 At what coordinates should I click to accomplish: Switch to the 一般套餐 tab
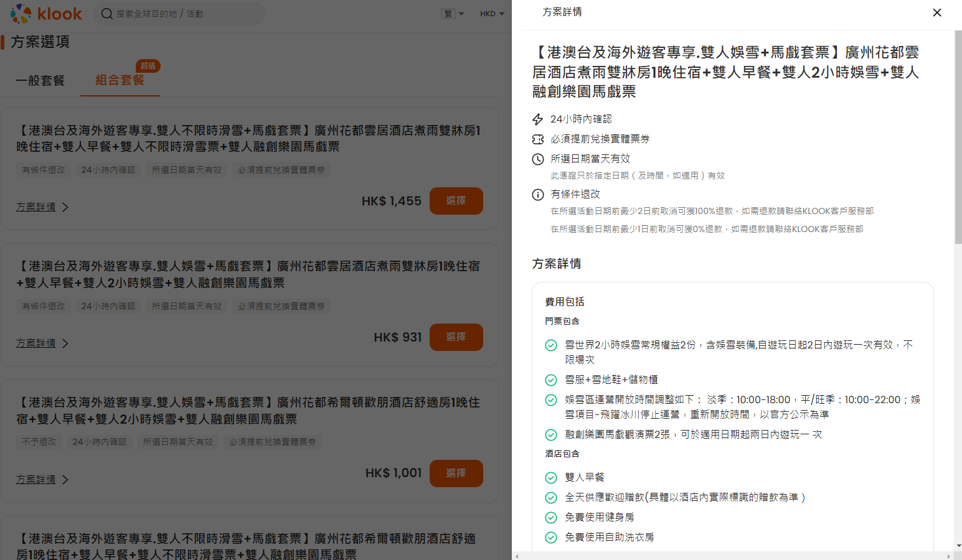click(x=40, y=80)
